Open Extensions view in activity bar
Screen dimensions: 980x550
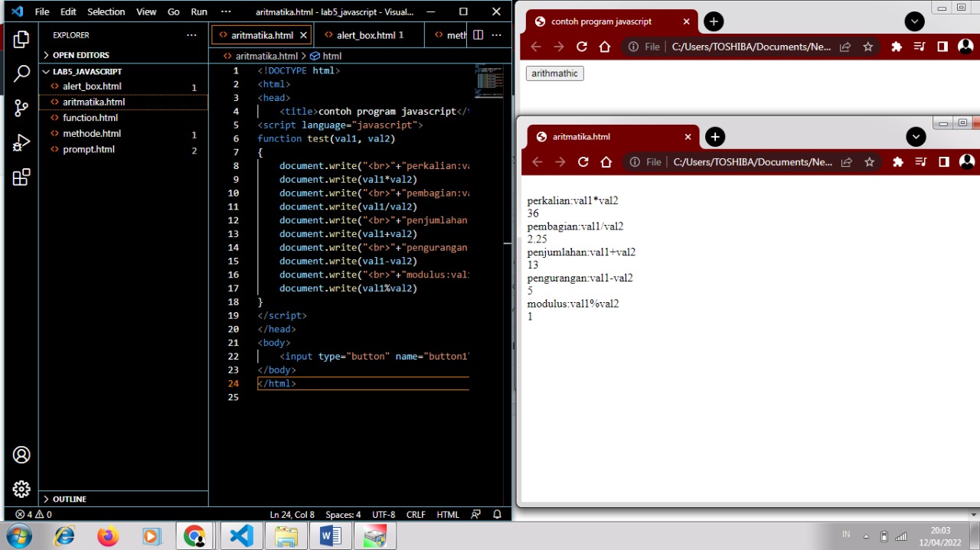click(x=21, y=177)
